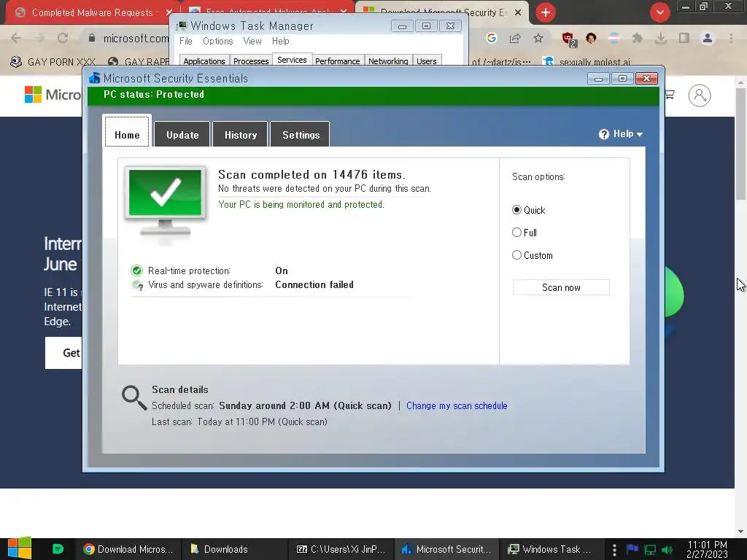Open Chrome three-dot menu
747x560 pixels.
click(731, 38)
